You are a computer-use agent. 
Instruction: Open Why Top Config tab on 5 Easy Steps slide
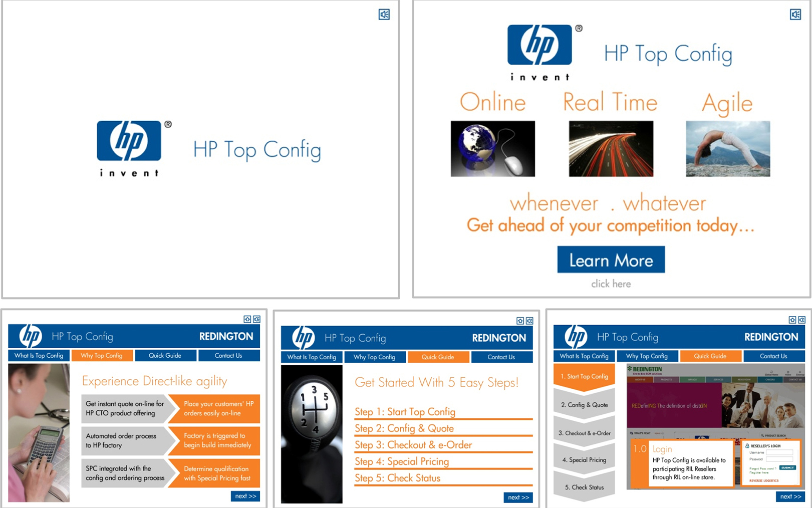click(375, 357)
